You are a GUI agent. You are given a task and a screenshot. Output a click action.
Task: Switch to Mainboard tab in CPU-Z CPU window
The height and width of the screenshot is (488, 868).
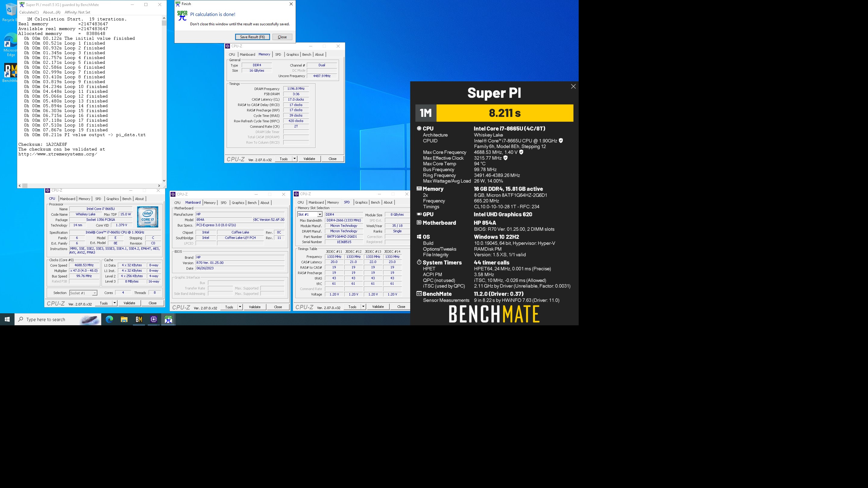pyautogui.click(x=68, y=199)
